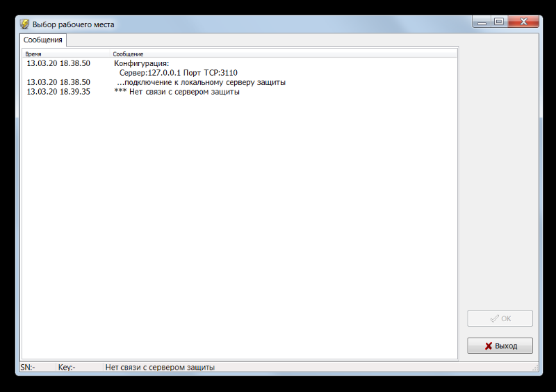Click the first 13.03.20 18.38.50 timestamp beside Конфигурация

click(x=58, y=63)
